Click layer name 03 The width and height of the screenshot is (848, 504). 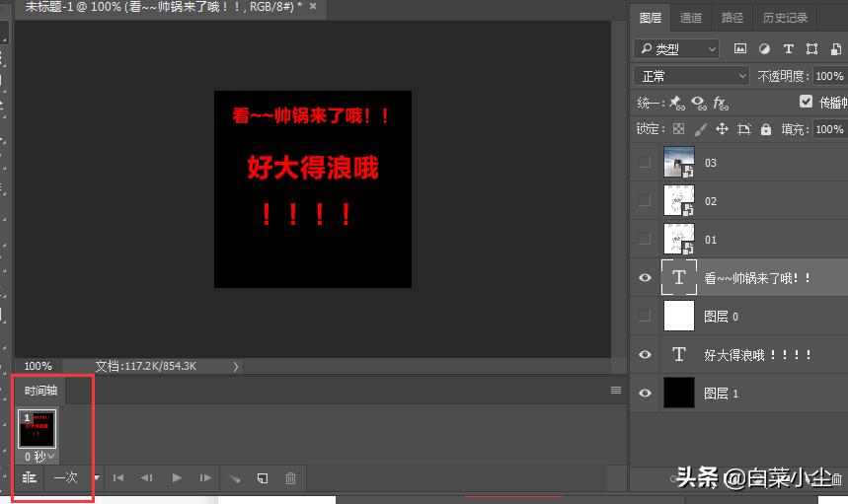coord(711,163)
